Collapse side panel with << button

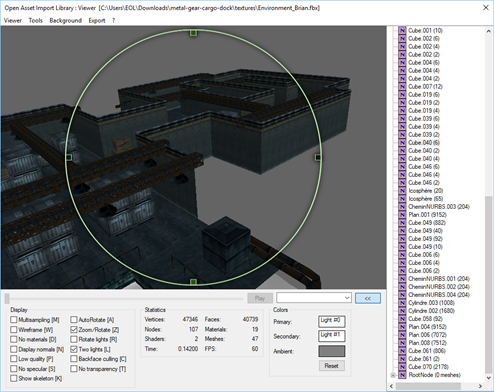(x=368, y=298)
